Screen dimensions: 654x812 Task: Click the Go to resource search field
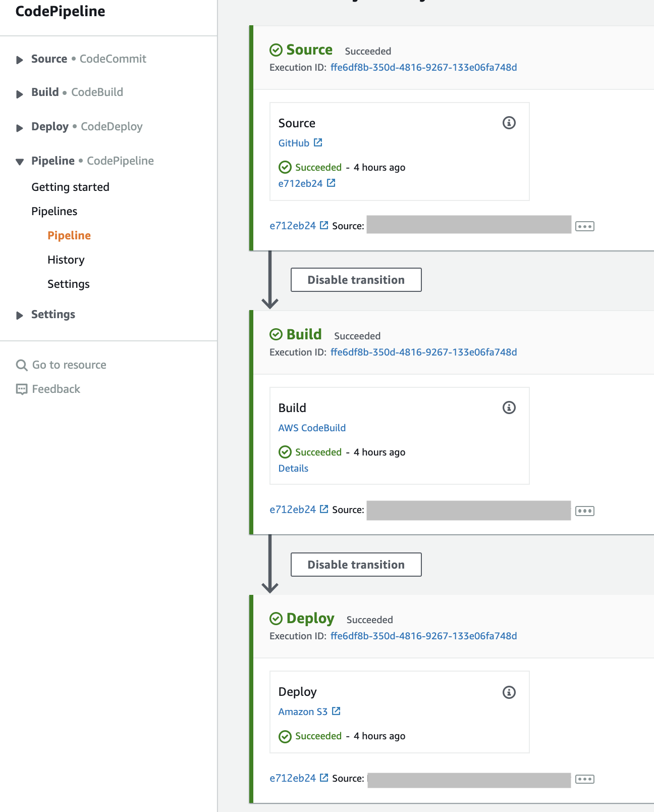[69, 365]
